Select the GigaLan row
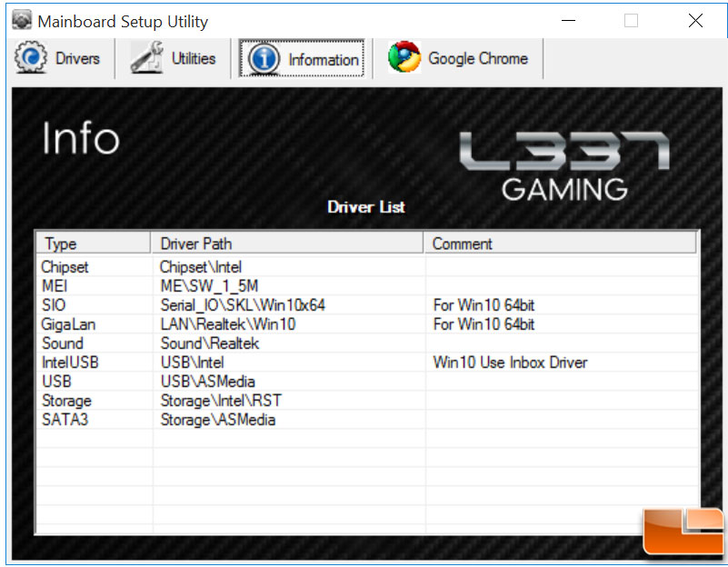 367,323
